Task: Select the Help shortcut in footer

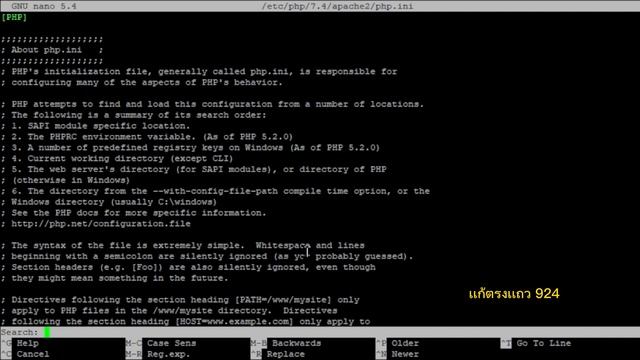Action: [x=20, y=343]
